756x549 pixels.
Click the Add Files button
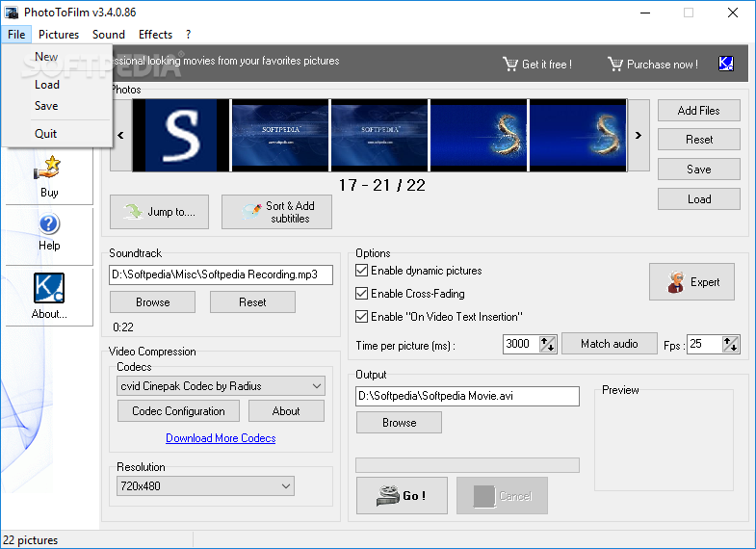pos(698,111)
